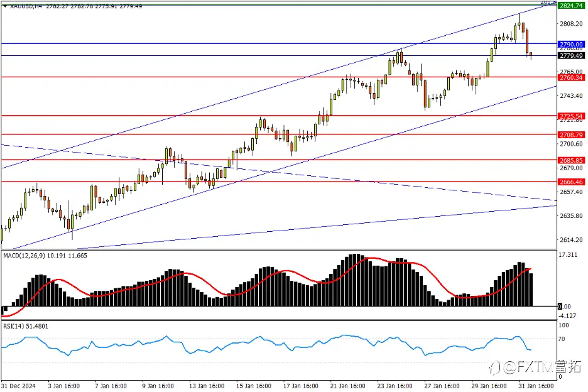The width and height of the screenshot is (588, 392).
Task: Click the 31 Dec 2024 date label
Action: click(x=18, y=386)
